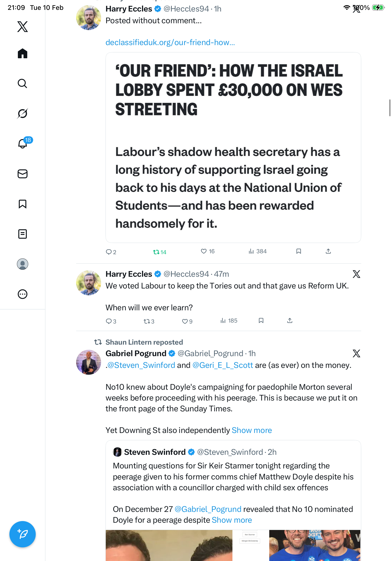
Task: Expand Steven Swinford's quoted post text
Action: coord(231,520)
